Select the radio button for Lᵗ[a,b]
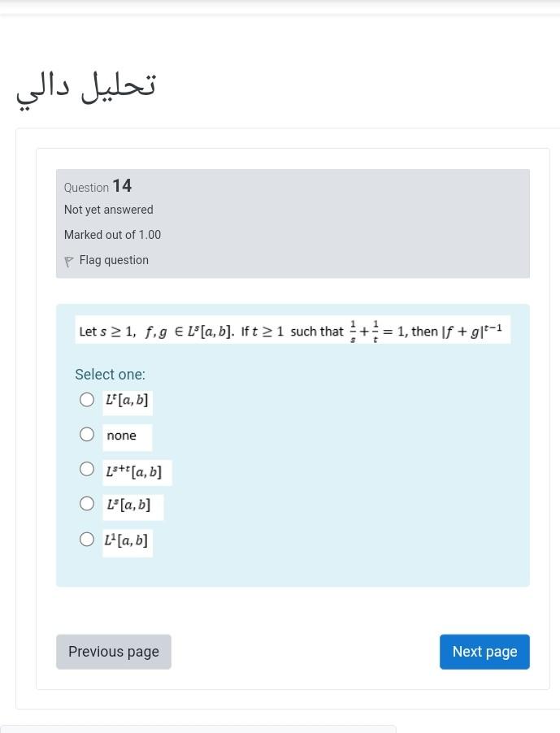 [86, 400]
